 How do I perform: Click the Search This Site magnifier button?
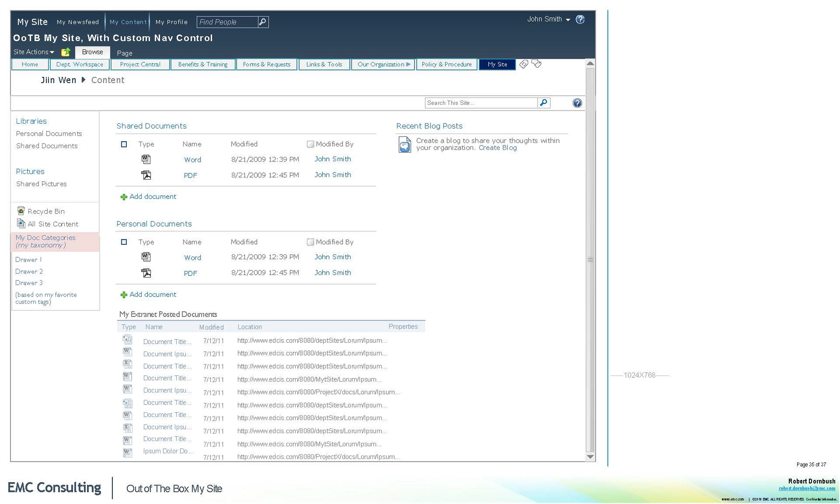pos(543,103)
